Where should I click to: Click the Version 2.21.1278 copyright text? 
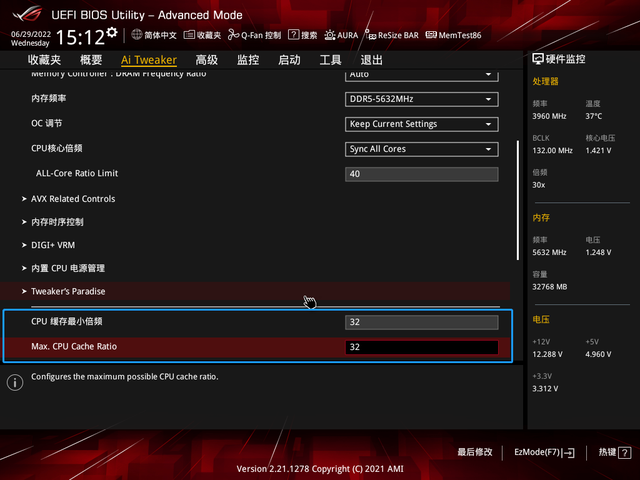click(x=320, y=469)
